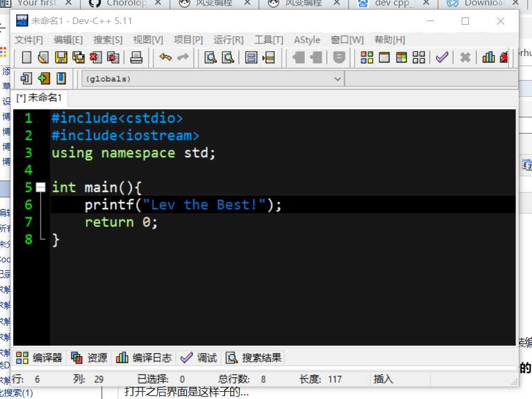The height and width of the screenshot is (399, 532).
Task: Place cursor on 'return 0;' code line
Action: point(121,222)
